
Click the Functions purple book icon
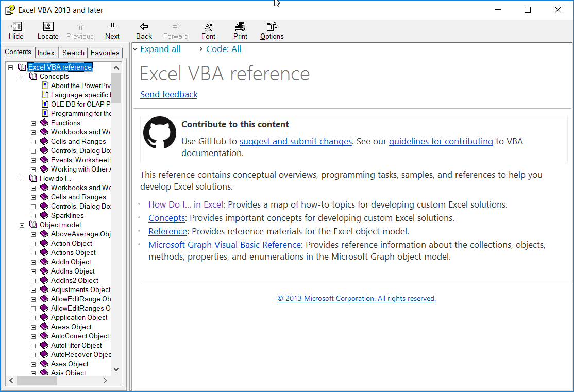(44, 123)
